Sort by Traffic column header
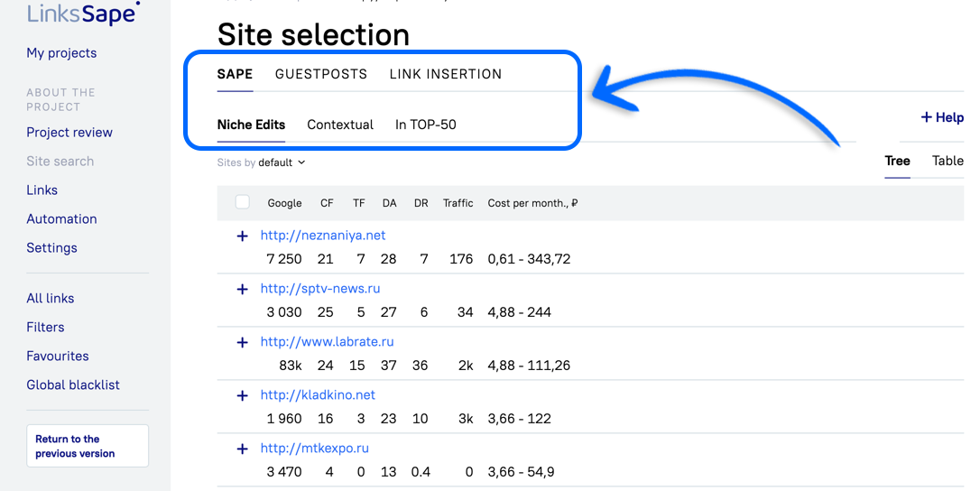Screen dimensions: 980x491 pyautogui.click(x=458, y=203)
